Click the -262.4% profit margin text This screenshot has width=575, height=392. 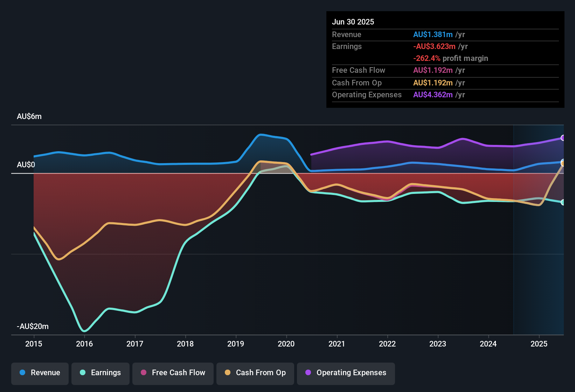coord(427,58)
